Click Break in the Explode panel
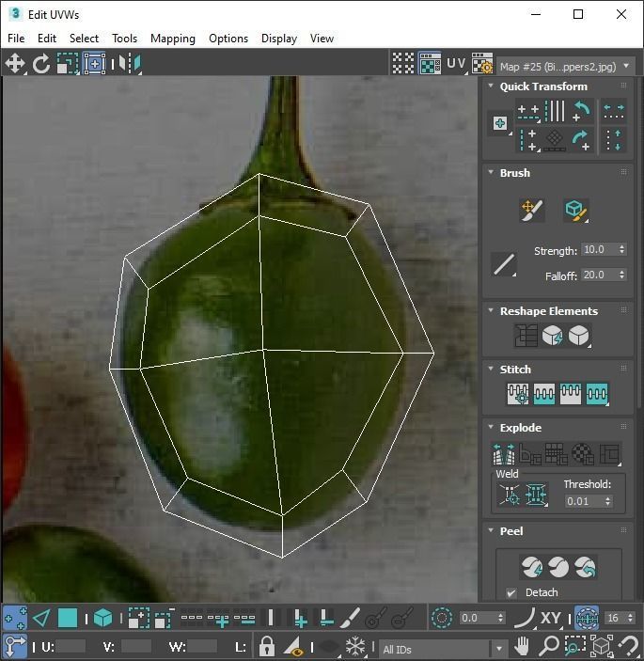 point(504,454)
